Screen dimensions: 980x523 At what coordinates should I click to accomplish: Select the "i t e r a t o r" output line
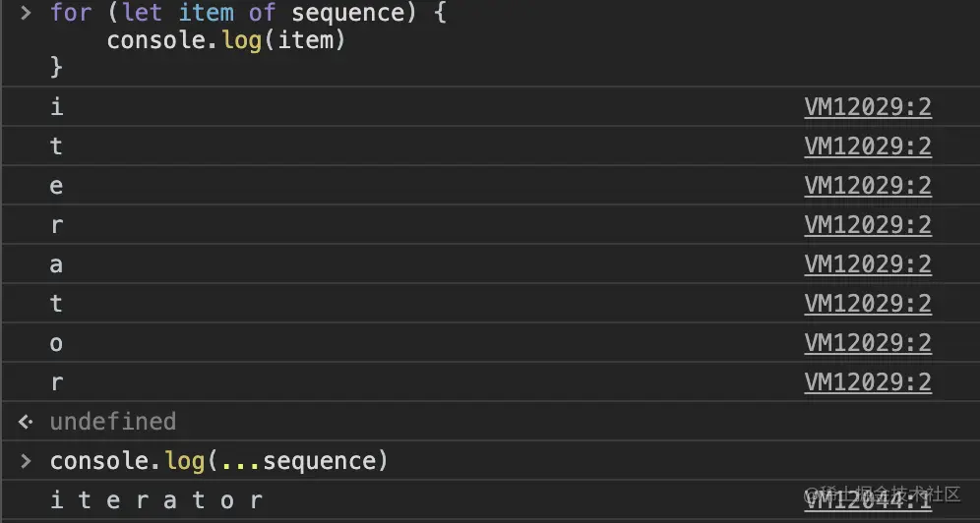click(156, 500)
